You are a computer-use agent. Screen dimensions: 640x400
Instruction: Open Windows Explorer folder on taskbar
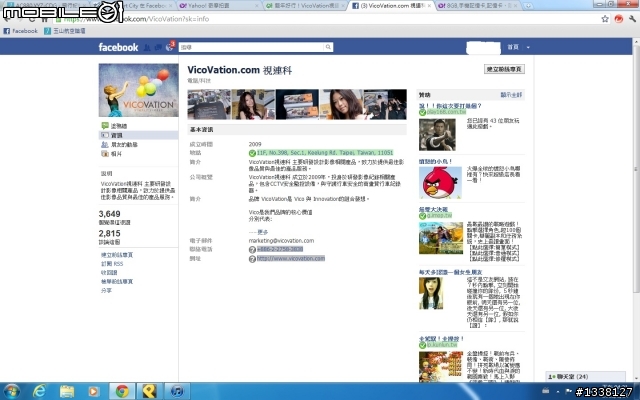(67, 391)
